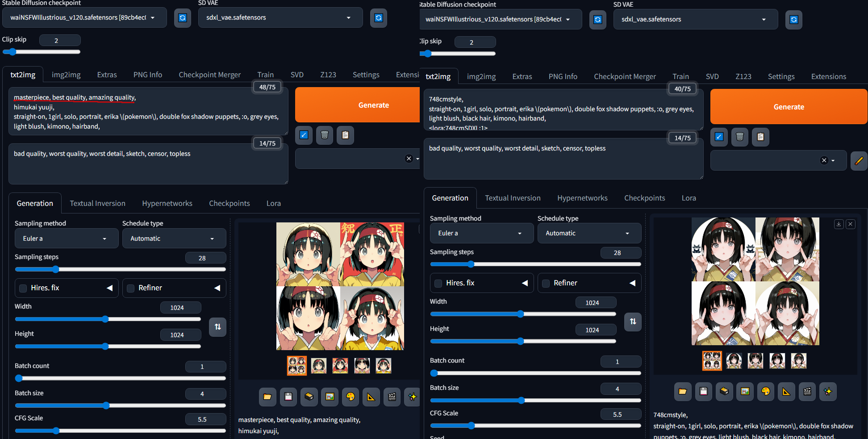
Task: Adjust Sampling steps slider in left window
Action: [x=120, y=269]
